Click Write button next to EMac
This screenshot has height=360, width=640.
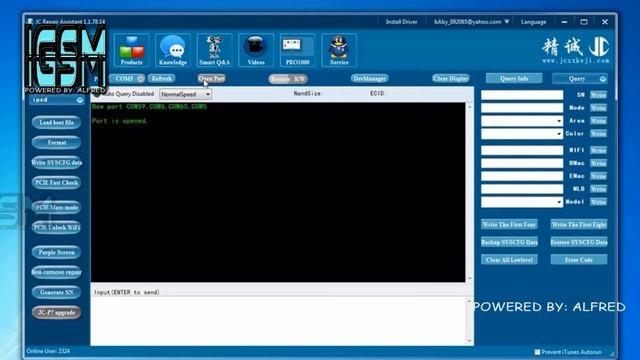[x=598, y=176]
